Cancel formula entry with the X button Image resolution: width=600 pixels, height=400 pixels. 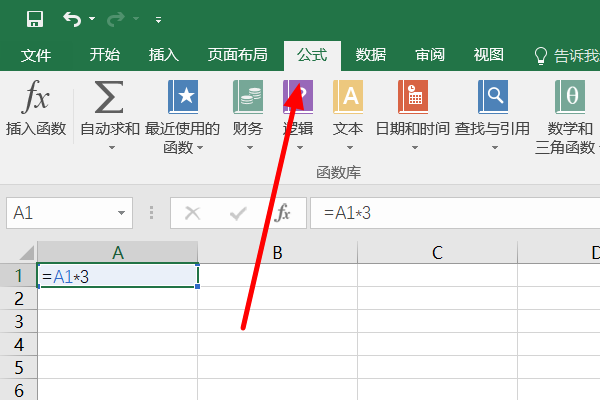[x=192, y=213]
